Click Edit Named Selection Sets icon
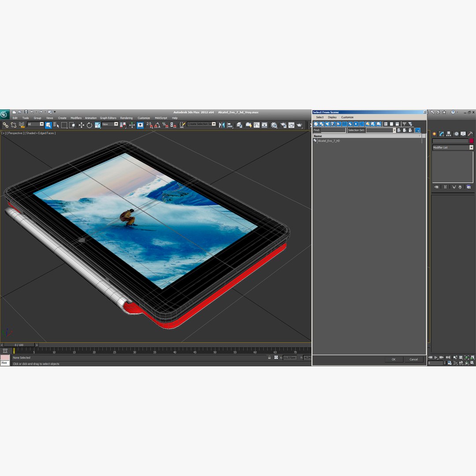This screenshot has width=476, height=476. click(x=182, y=125)
